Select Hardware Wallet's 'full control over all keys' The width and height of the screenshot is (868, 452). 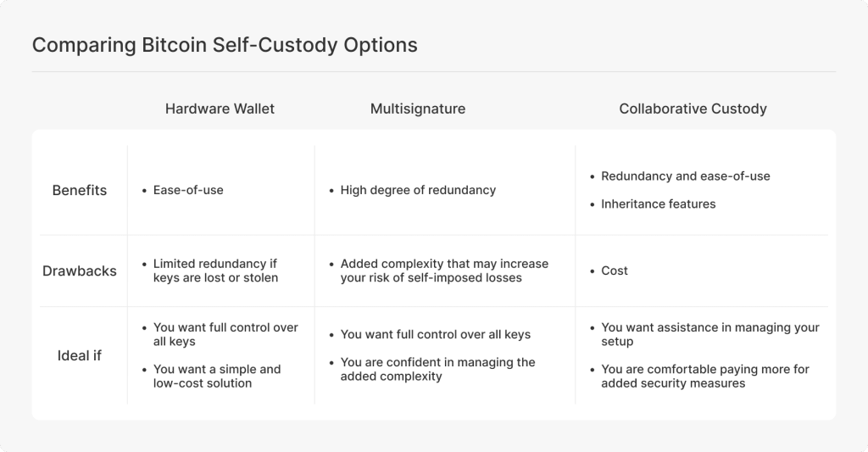(225, 334)
